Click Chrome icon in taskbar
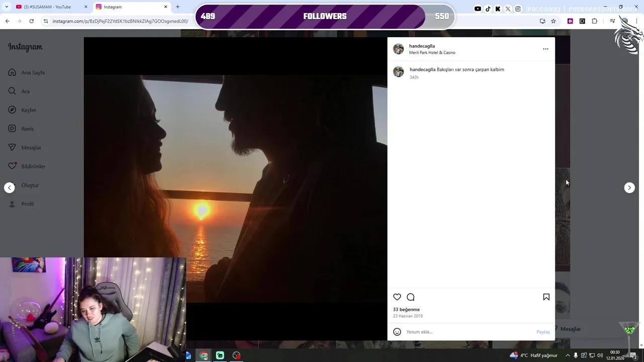Viewport: 644px width, 362px height. tap(204, 355)
